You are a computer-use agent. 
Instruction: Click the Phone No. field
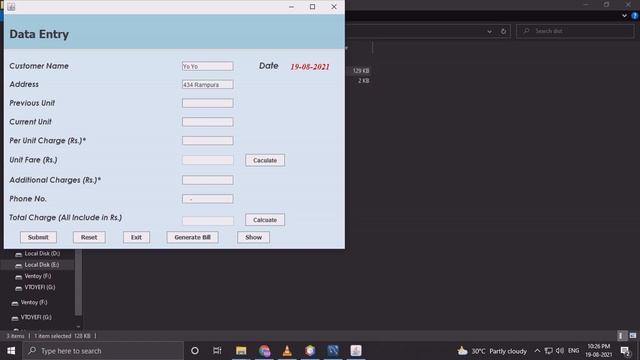click(207, 199)
